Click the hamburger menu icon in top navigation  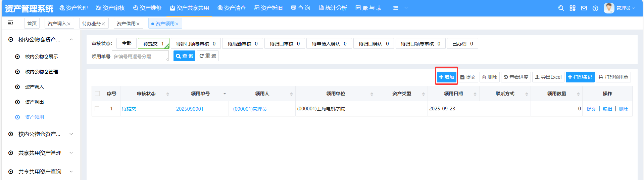click(396, 8)
